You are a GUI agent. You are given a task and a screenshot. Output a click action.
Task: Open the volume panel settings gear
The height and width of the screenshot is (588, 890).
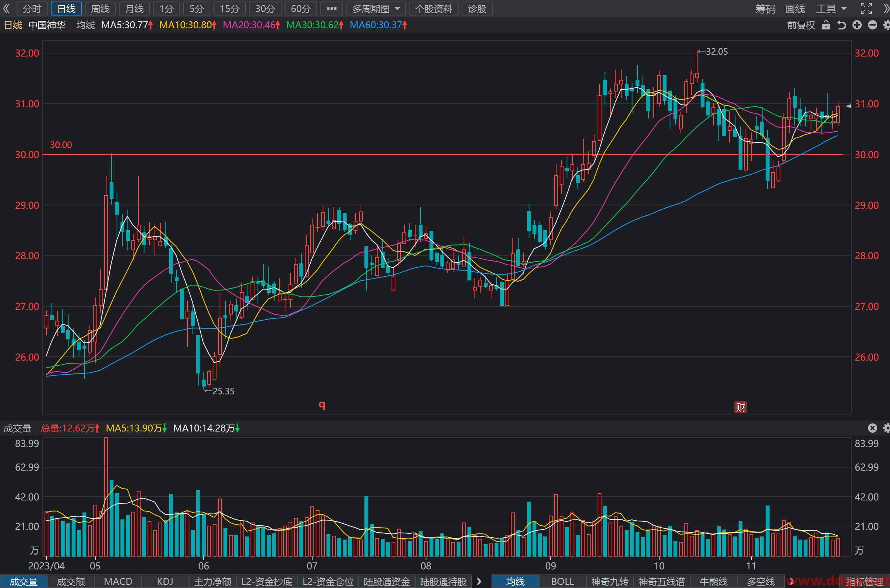[887, 428]
